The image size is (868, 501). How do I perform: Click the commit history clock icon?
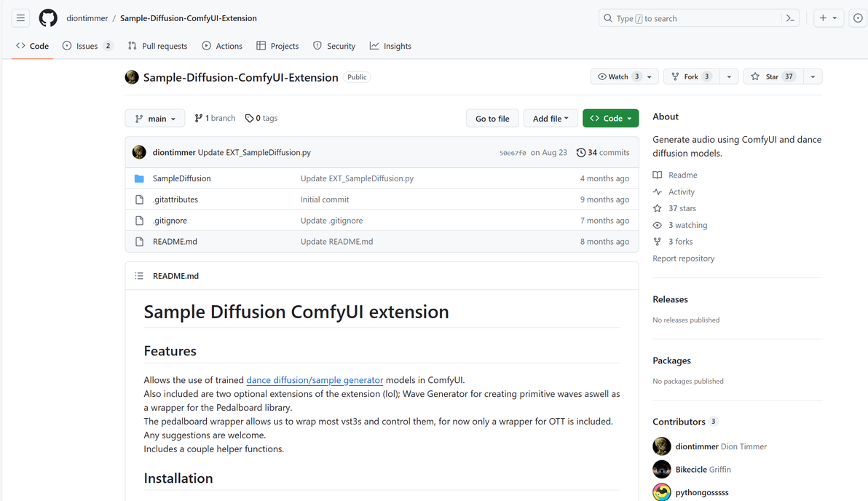click(580, 153)
